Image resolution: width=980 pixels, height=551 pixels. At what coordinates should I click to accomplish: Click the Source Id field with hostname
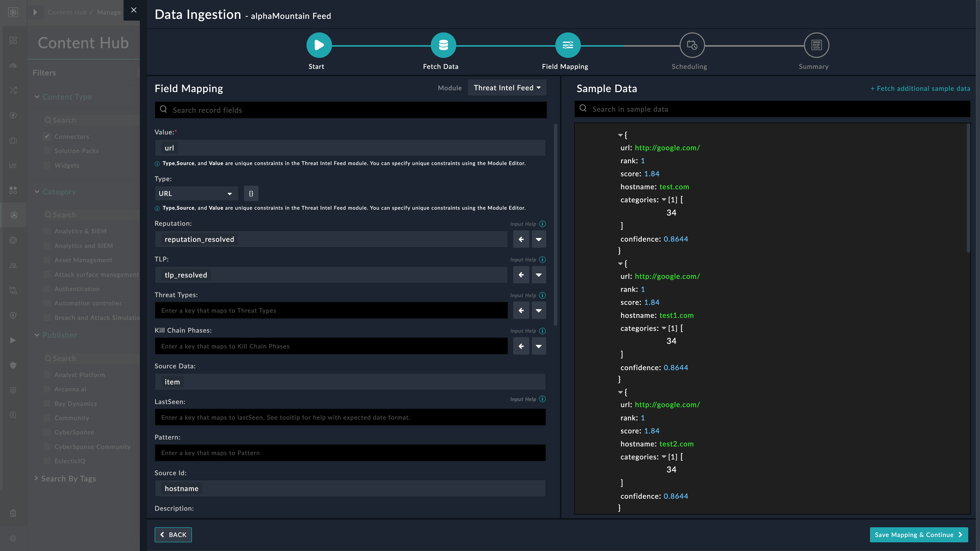(x=350, y=488)
